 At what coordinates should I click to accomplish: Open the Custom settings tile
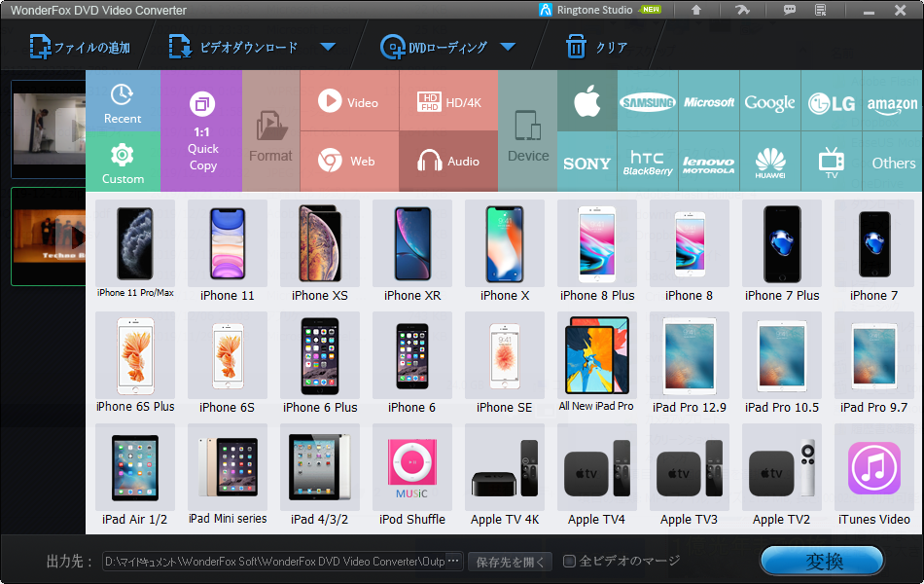[123, 162]
